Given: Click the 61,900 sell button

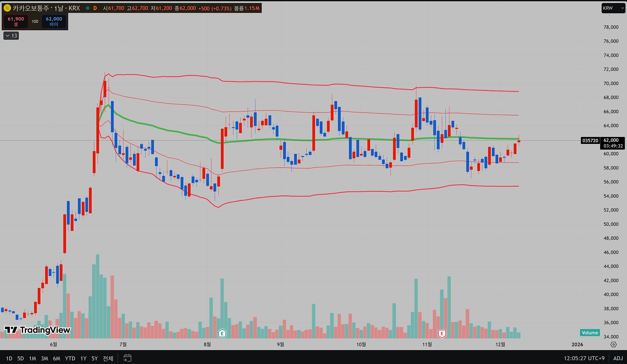Looking at the screenshot, I should (x=16, y=21).
